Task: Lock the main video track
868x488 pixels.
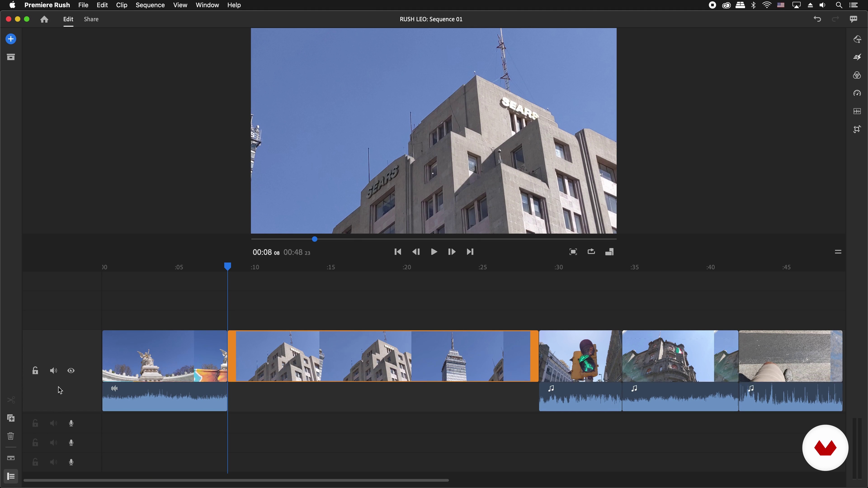Action: click(35, 371)
